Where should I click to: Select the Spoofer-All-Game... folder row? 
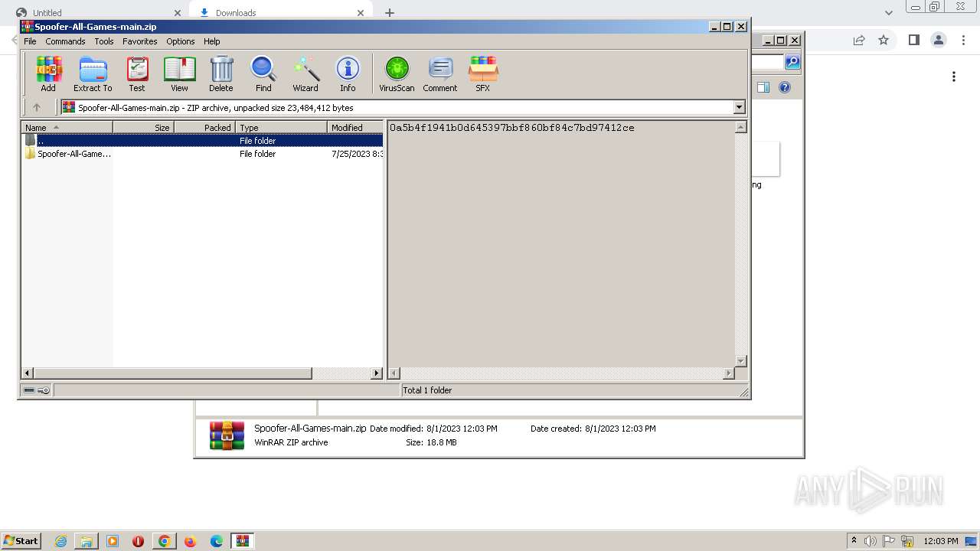[x=202, y=154]
